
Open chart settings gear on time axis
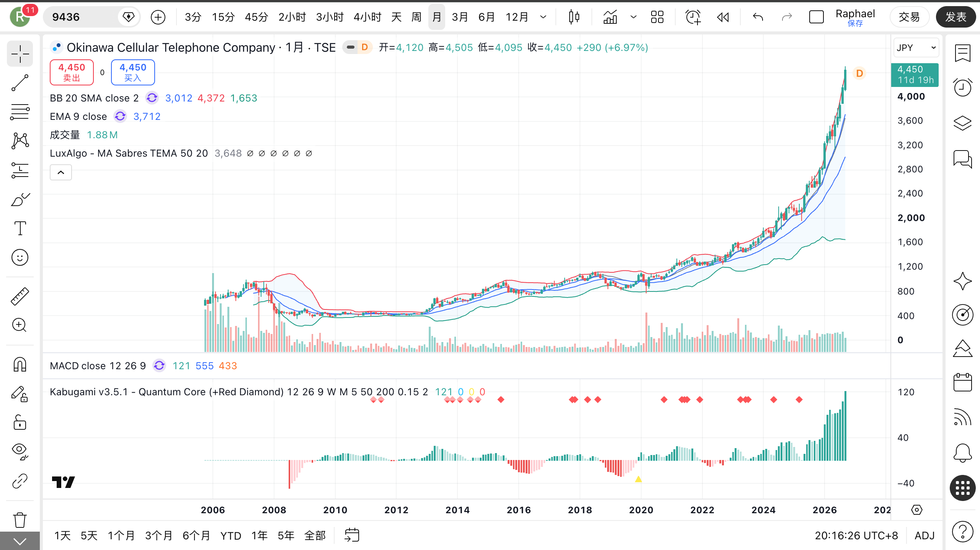[917, 510]
